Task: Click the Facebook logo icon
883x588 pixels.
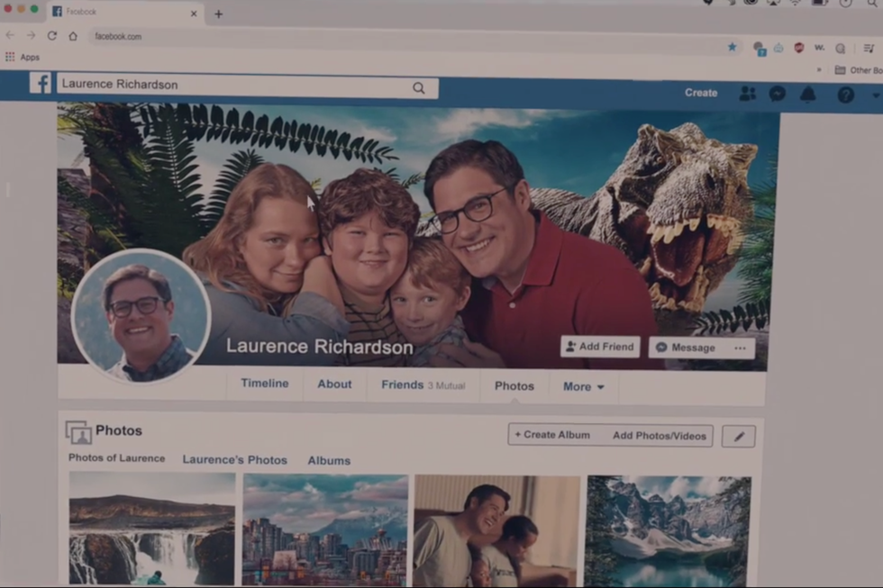Action: pyautogui.click(x=41, y=83)
